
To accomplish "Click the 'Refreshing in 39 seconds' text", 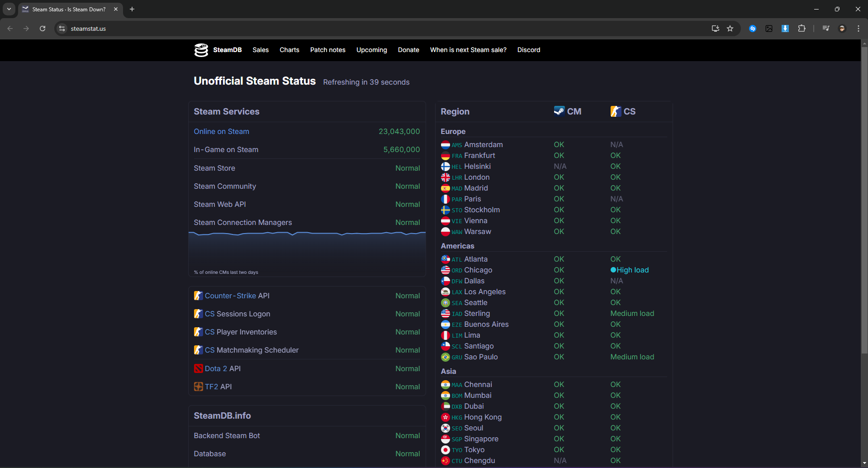I will [x=366, y=82].
